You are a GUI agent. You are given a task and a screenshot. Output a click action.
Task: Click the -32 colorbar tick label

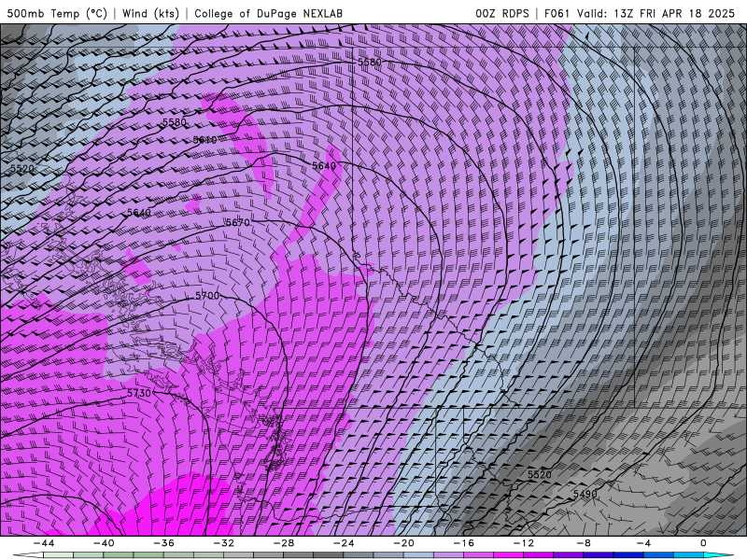pos(224,543)
